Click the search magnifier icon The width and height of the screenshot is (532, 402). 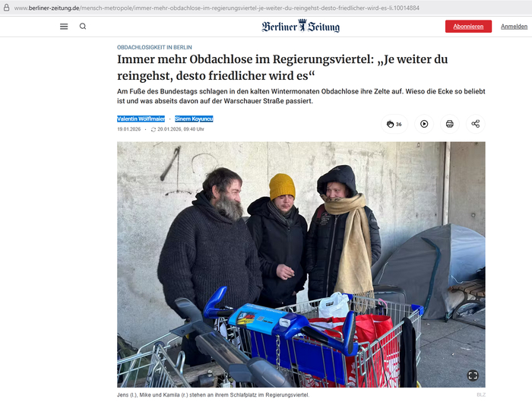click(x=83, y=27)
